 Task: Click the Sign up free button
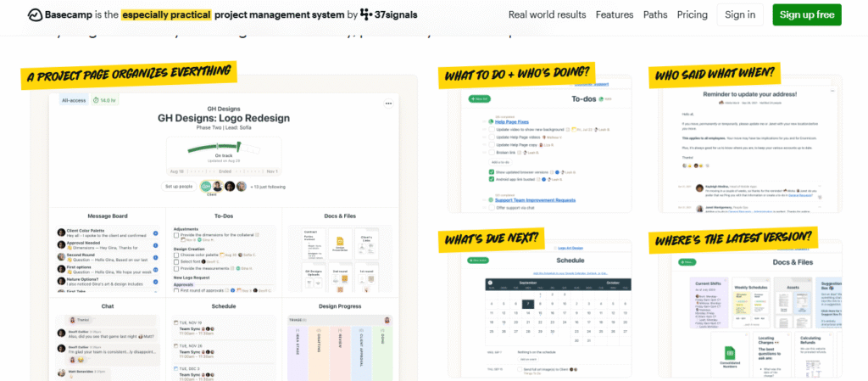coord(807,15)
